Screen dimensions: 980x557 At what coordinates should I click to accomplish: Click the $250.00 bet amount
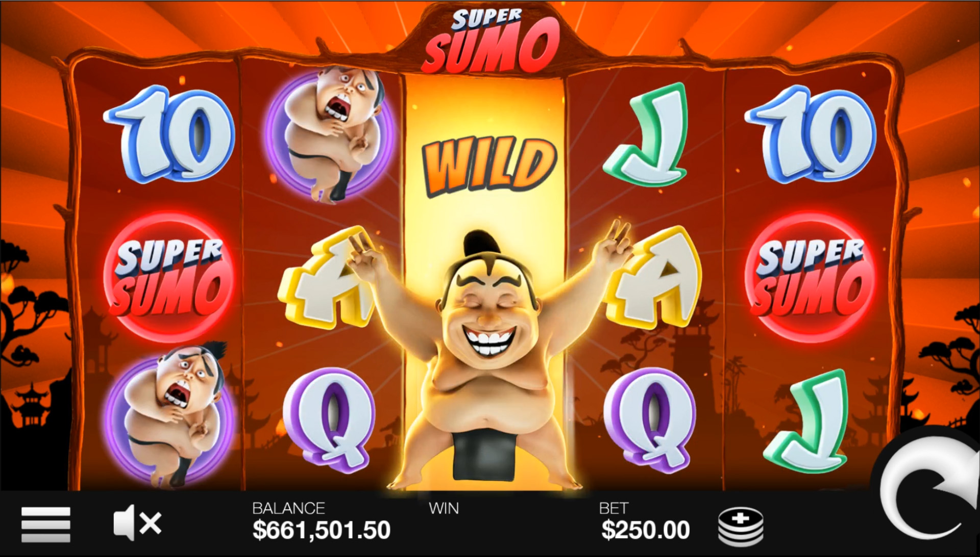pyautogui.click(x=646, y=530)
